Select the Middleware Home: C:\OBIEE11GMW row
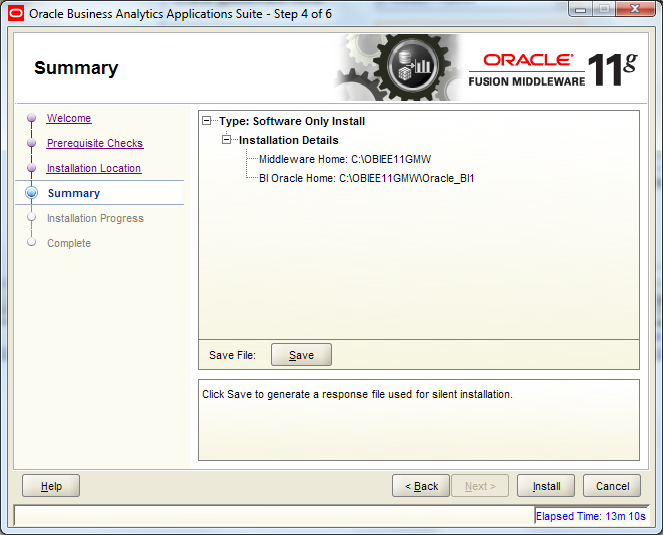Image resolution: width=663 pixels, height=535 pixels. click(345, 159)
